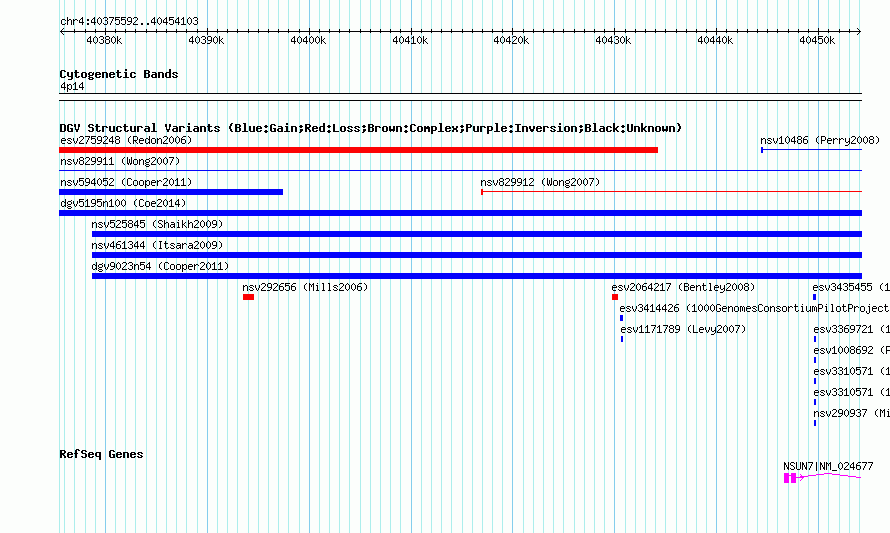This screenshot has width=890, height=533.
Task: Open the esv2759248 (Redon2006) label
Action: [126, 140]
